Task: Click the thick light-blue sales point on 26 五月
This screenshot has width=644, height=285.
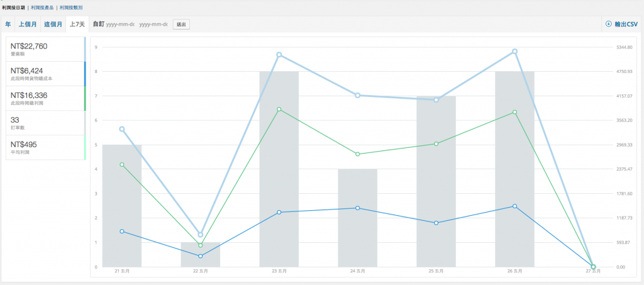Action: tap(514, 52)
